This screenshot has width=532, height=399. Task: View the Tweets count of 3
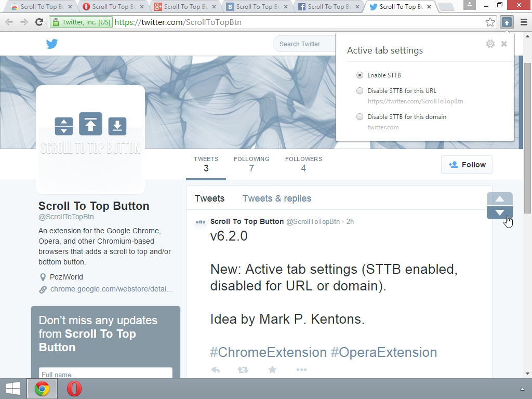(x=206, y=165)
